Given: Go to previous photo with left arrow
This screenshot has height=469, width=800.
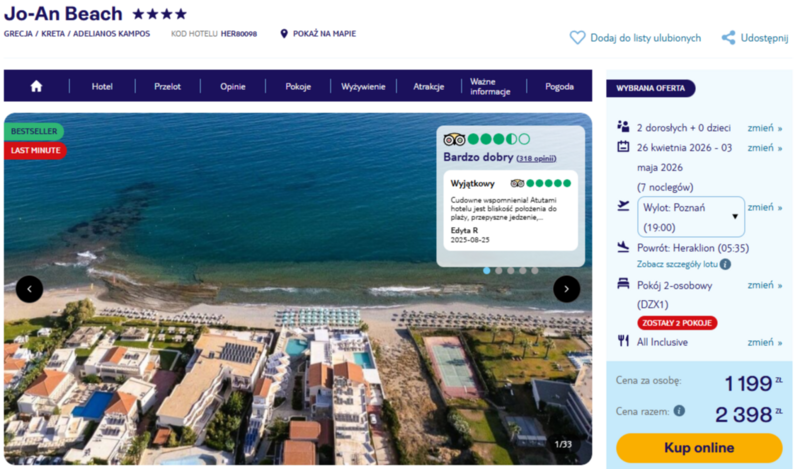Looking at the screenshot, I should (29, 289).
